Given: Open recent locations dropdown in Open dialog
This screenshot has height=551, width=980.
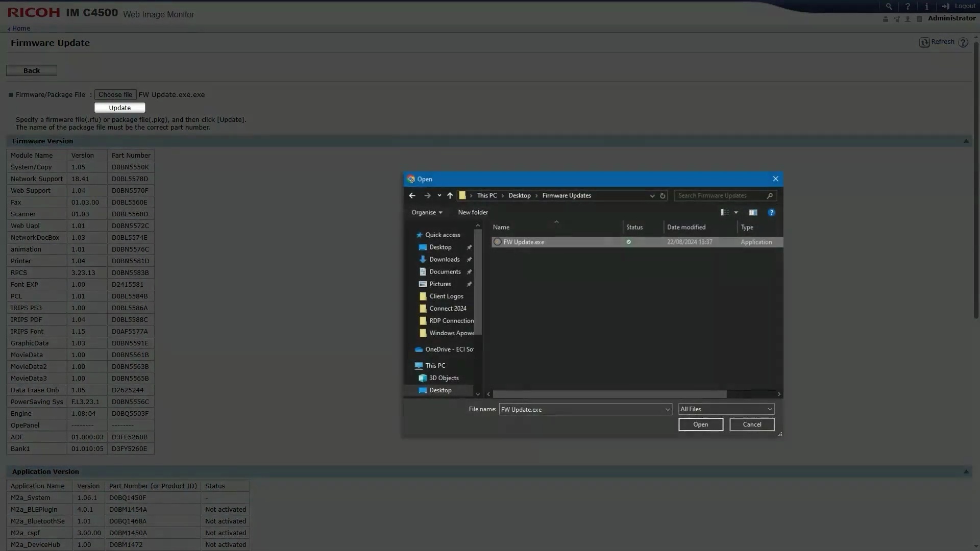Looking at the screenshot, I should point(439,195).
